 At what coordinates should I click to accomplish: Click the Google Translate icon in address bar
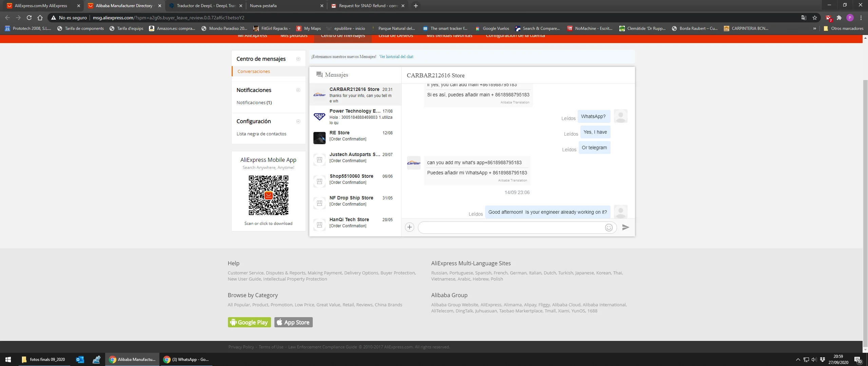[804, 18]
